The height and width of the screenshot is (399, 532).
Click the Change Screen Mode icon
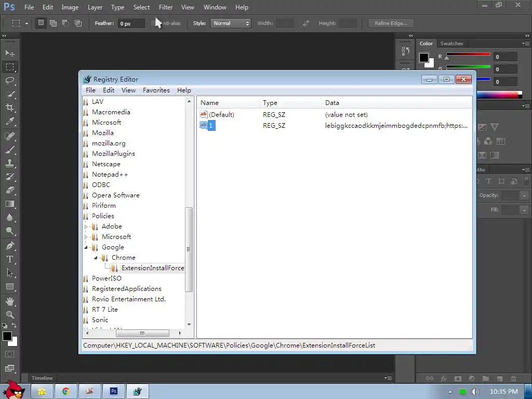click(x=10, y=368)
